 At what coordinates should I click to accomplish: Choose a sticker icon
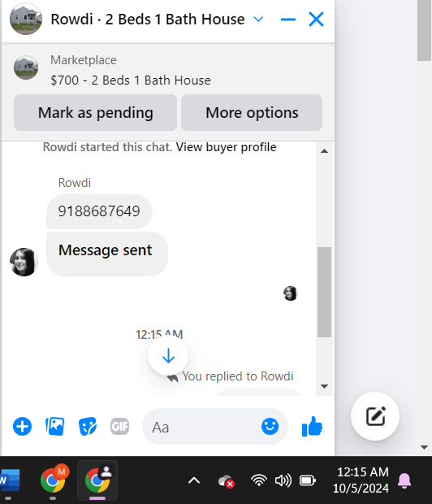coord(88,427)
